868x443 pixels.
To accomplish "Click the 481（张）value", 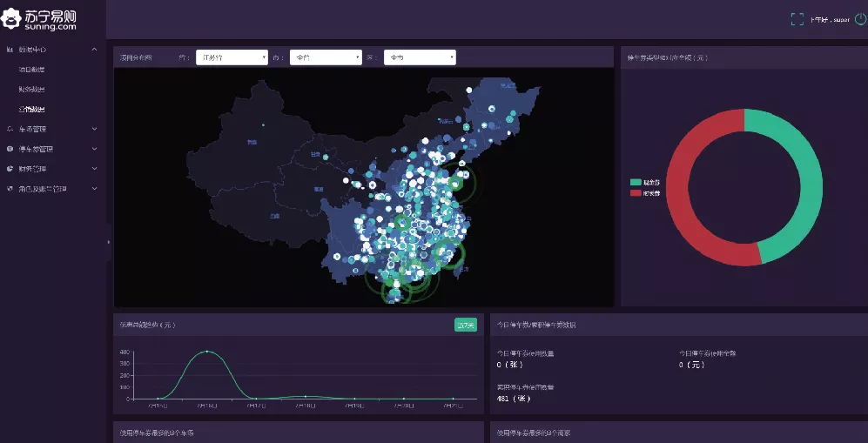I will (x=514, y=399).
